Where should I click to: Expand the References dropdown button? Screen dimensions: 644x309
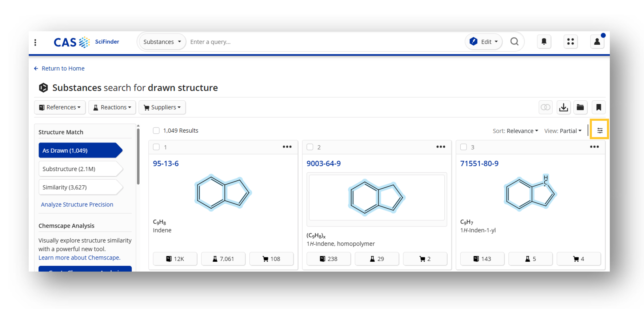(60, 107)
